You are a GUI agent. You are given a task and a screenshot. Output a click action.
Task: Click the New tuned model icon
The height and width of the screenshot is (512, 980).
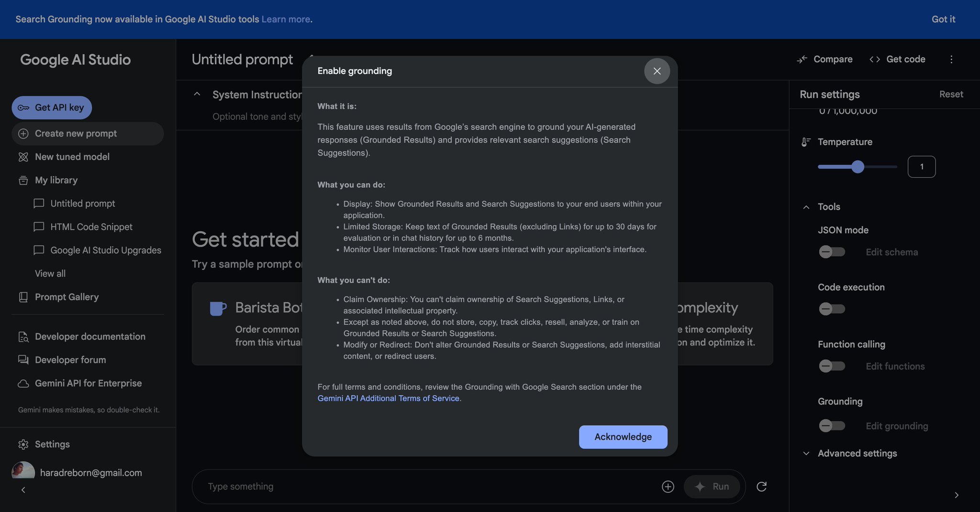click(x=23, y=157)
